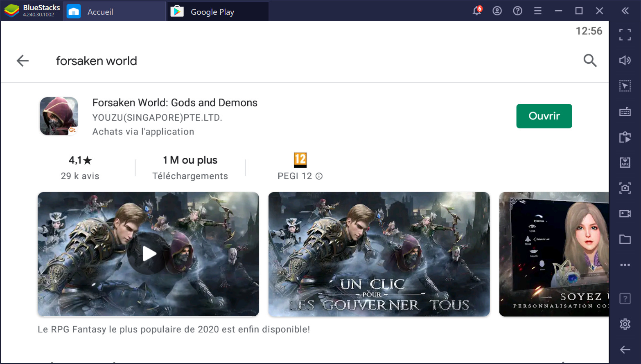
Task: Click the Forsaken World: Gods and Demons title
Action: [x=175, y=103]
